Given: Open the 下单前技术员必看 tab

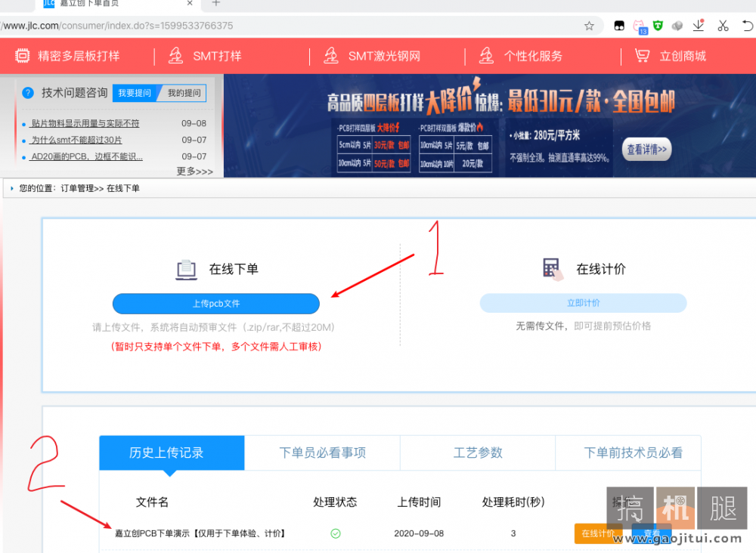Looking at the screenshot, I should pos(633,453).
